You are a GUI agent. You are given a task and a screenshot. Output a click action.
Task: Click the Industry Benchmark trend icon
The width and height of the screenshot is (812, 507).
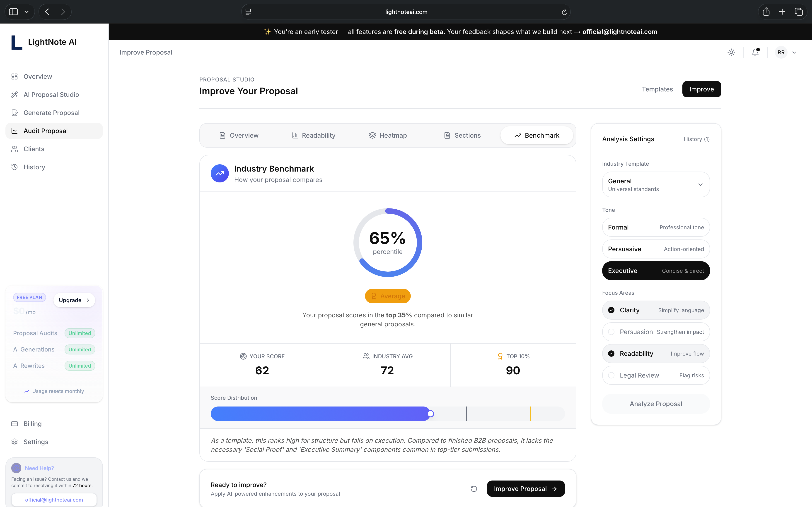click(x=220, y=173)
